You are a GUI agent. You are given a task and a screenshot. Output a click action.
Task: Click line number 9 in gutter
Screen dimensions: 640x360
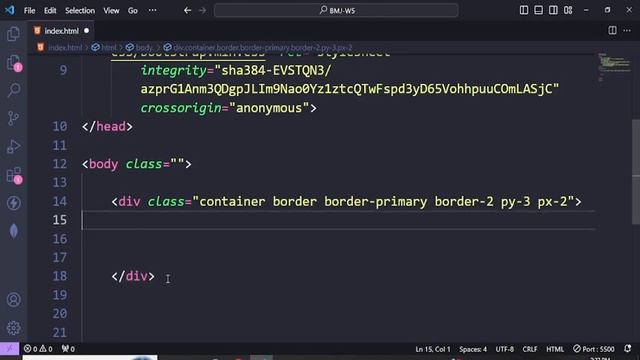coord(63,71)
